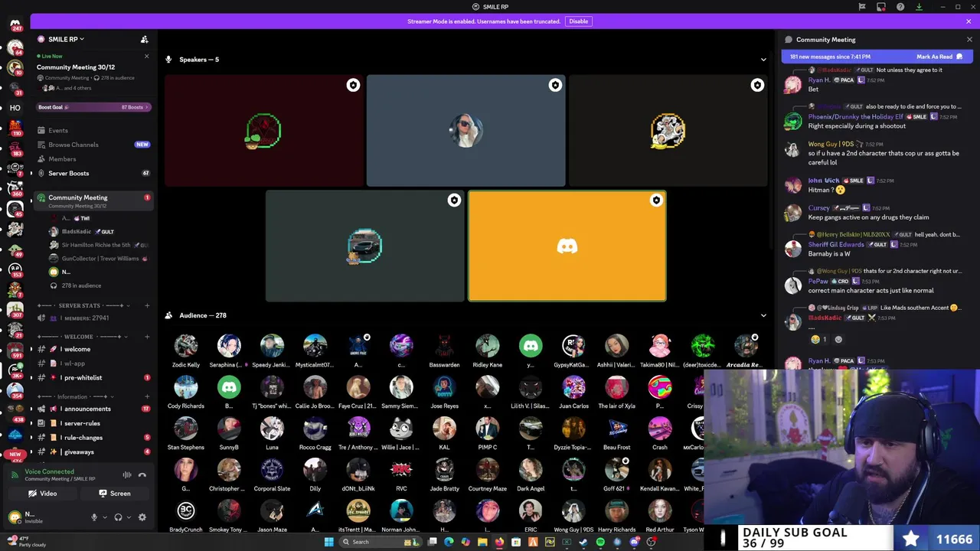980x551 pixels.
Task: Start screen share with Screen button
Action: [x=115, y=494]
